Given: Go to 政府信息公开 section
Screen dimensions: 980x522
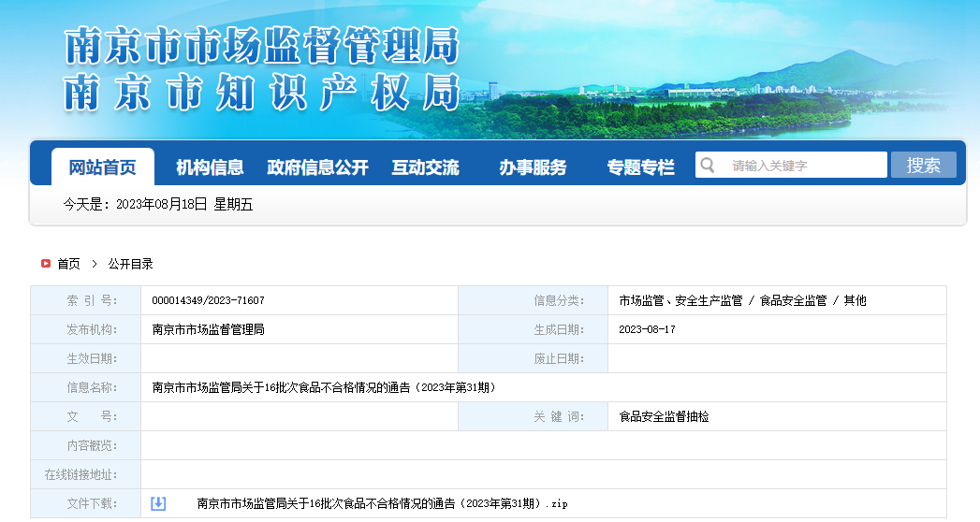Looking at the screenshot, I should [317, 167].
